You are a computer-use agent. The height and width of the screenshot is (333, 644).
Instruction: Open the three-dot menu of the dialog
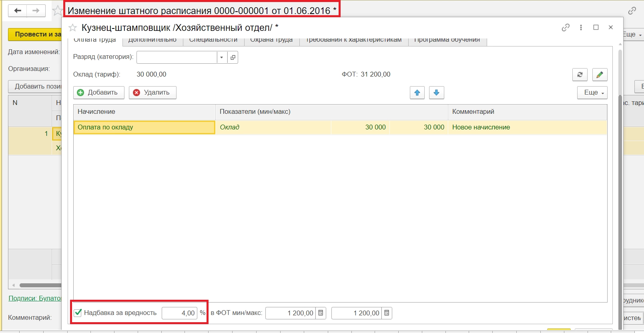click(x=581, y=27)
